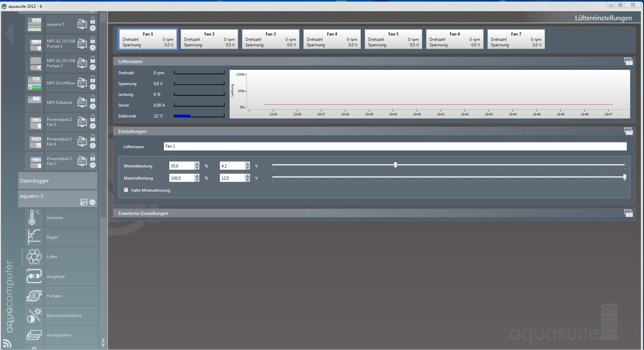
Task: Click the MPS AC D5 USB Pumpe 1 entry
Action: (x=61, y=44)
